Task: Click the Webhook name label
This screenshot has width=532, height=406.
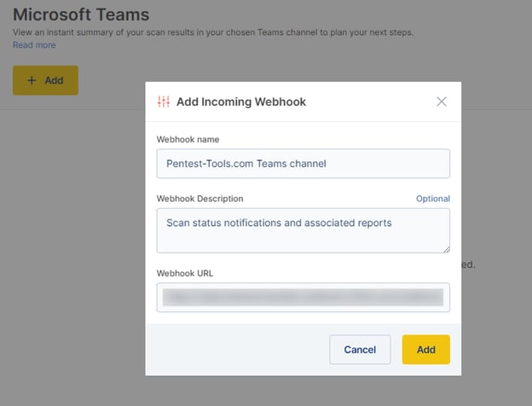Action: [188, 139]
